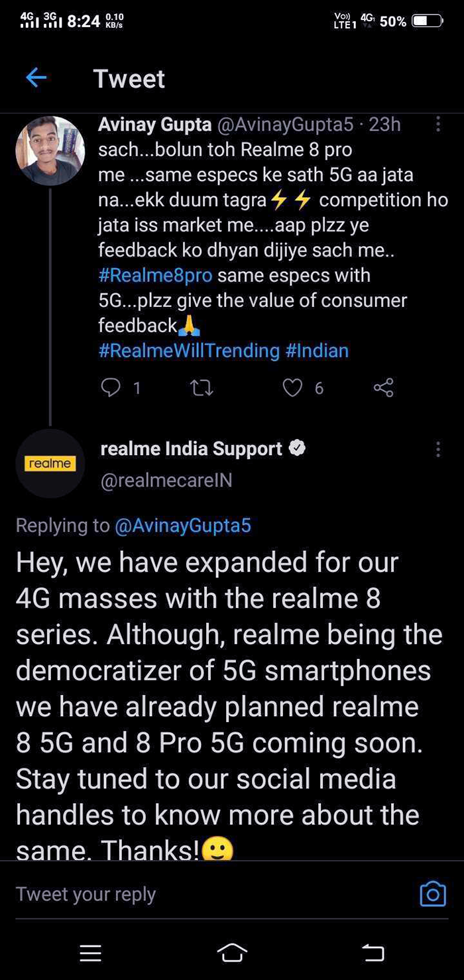Open more options for realme reply
Viewport: 464px width, 980px height.
click(x=437, y=450)
